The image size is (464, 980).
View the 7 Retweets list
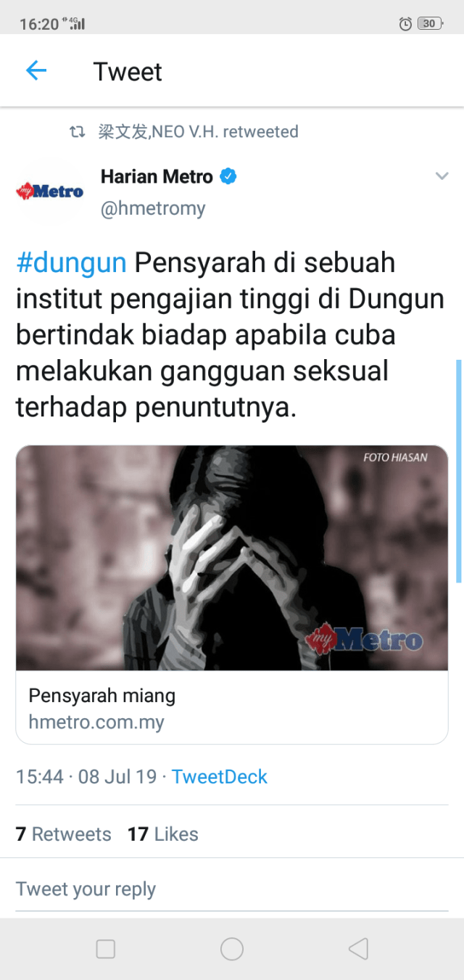point(64,834)
